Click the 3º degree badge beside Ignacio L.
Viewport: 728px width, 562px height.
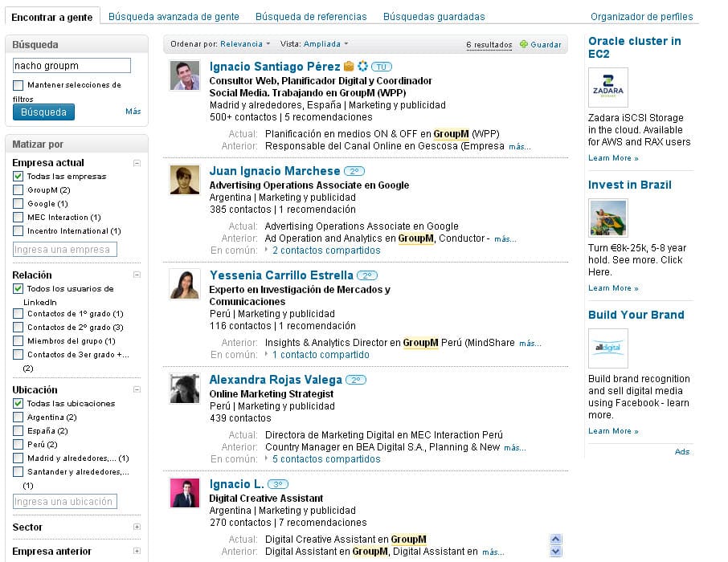pyautogui.click(x=277, y=484)
